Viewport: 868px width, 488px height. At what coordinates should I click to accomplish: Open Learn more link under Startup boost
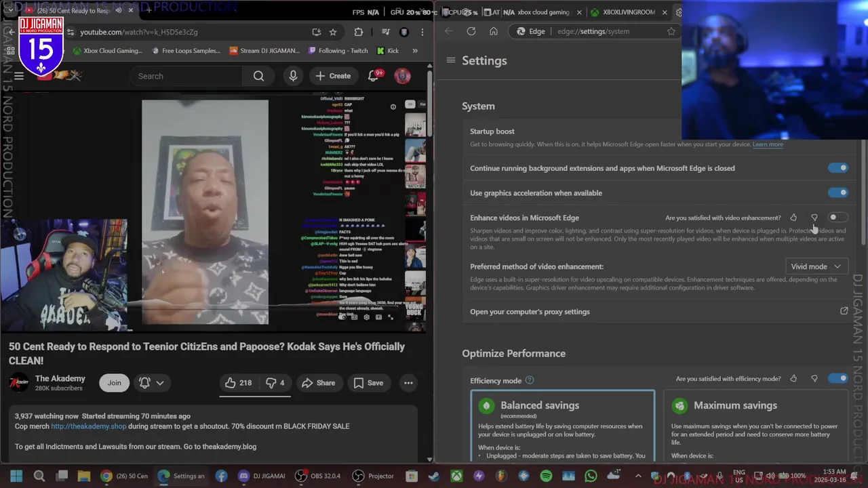pos(768,144)
